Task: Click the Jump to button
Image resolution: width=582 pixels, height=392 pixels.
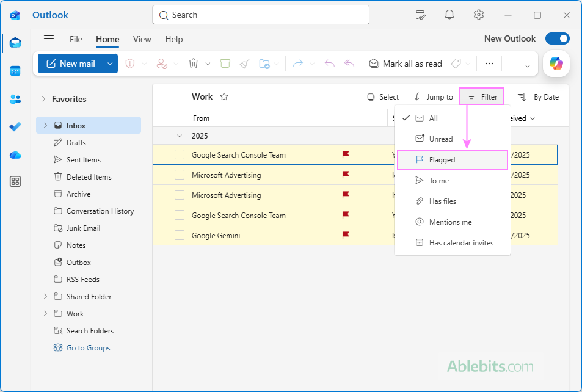Action: (x=433, y=97)
